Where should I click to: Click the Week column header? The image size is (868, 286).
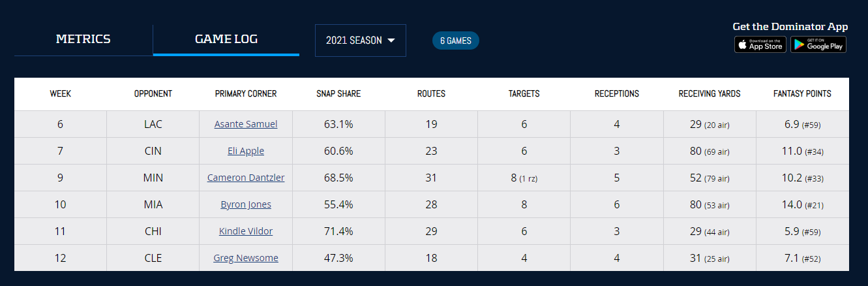61,94
